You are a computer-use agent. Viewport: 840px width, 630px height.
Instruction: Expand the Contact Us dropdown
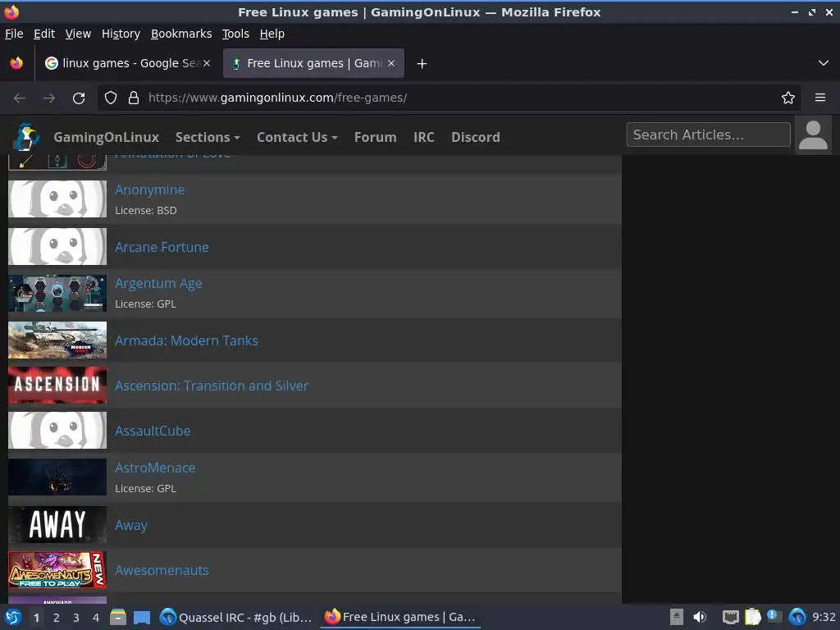(x=297, y=137)
